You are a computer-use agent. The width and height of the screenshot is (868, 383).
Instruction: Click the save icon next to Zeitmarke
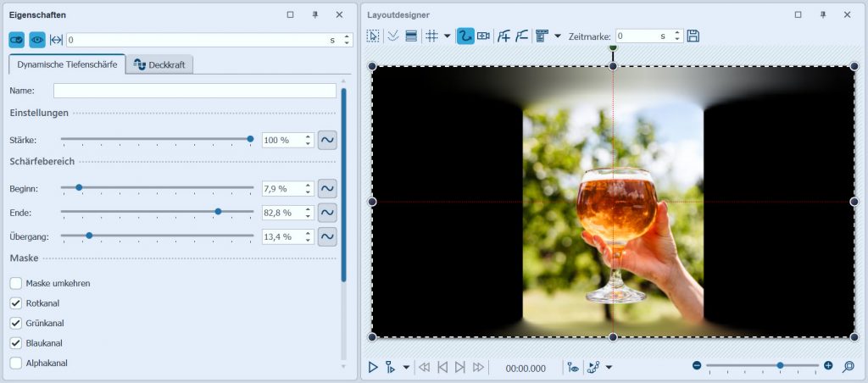[x=693, y=36]
